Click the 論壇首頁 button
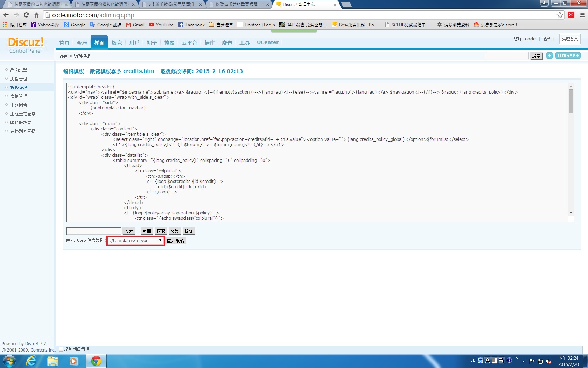Image resolution: width=588 pixels, height=368 pixels. click(570, 39)
